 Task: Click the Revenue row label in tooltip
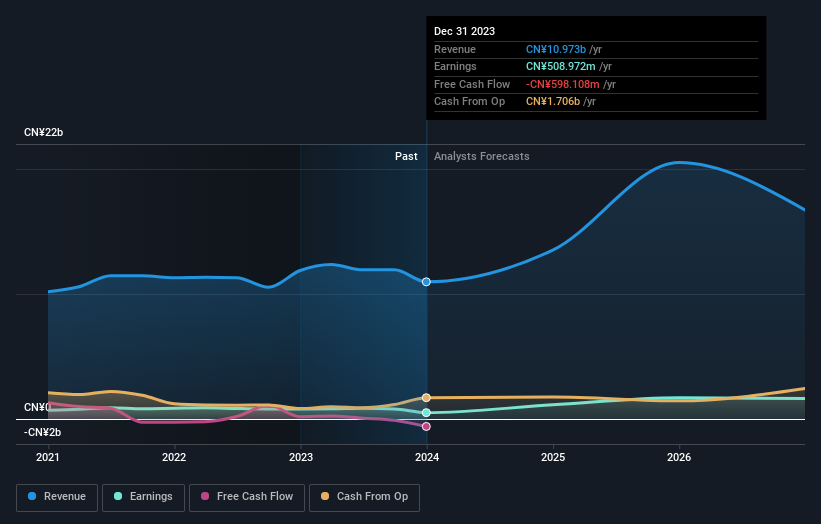[x=455, y=49]
